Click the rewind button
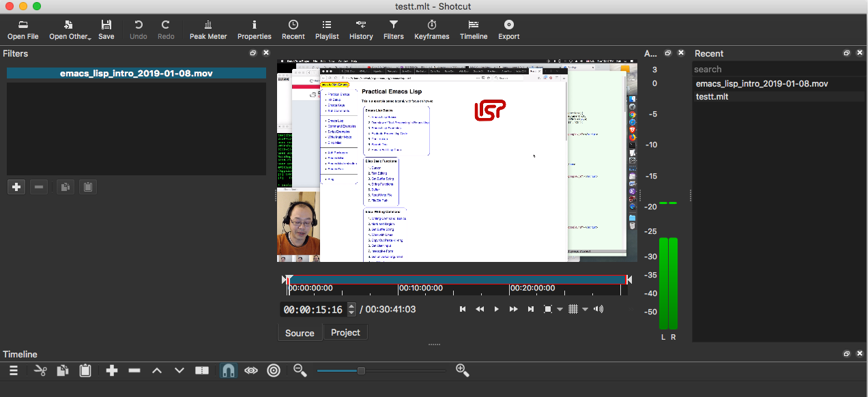This screenshot has width=868, height=397. point(480,310)
